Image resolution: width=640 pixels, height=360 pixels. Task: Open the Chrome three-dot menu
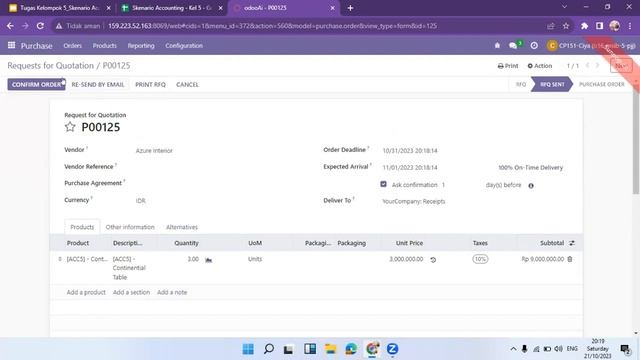[630, 26]
